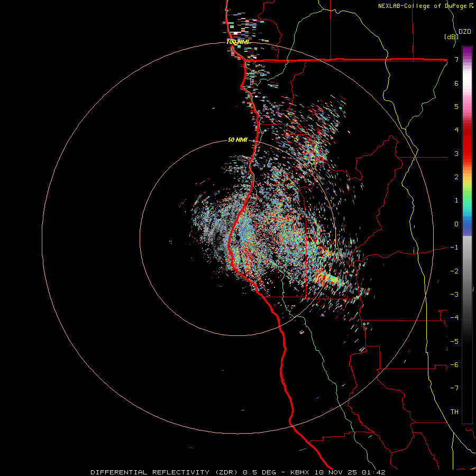This screenshot has height=476, width=476.
Task: Click the [dB] unit label
Action: click(x=451, y=36)
